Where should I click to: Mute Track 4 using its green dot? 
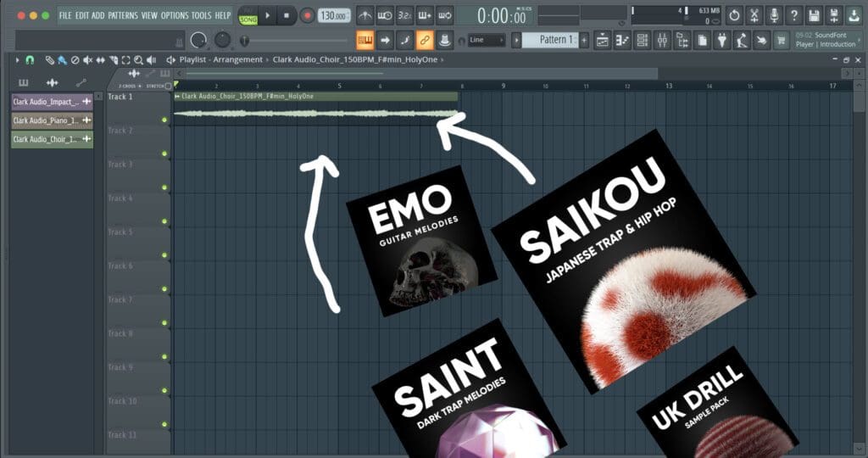pyautogui.click(x=164, y=221)
